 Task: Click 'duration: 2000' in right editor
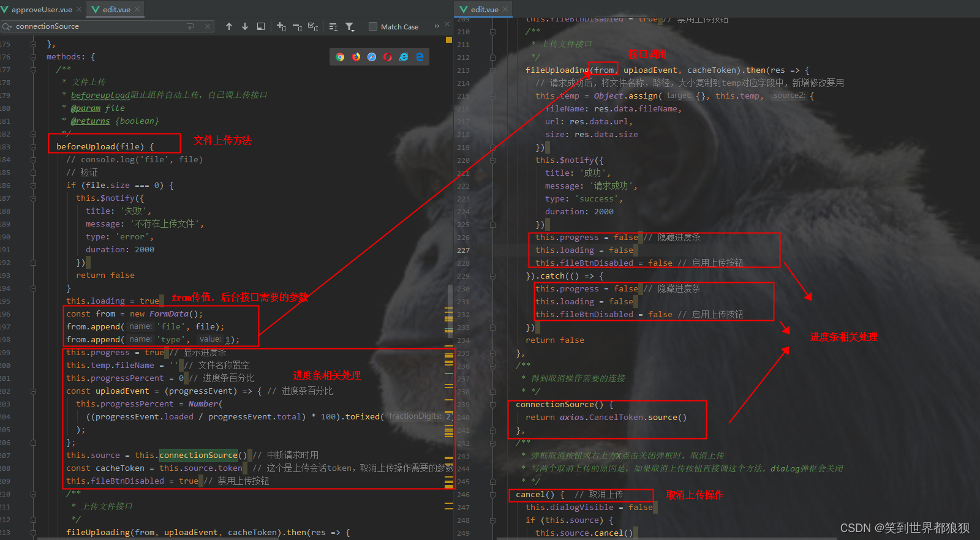(579, 212)
